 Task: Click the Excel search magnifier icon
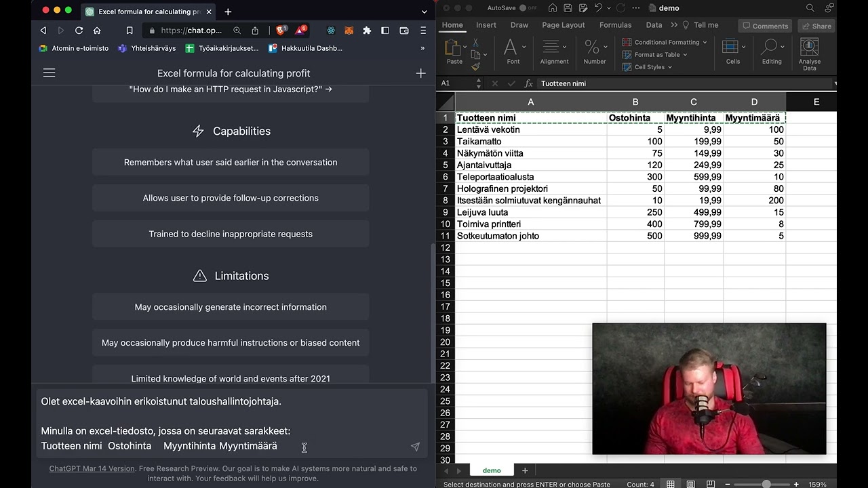pos(810,8)
